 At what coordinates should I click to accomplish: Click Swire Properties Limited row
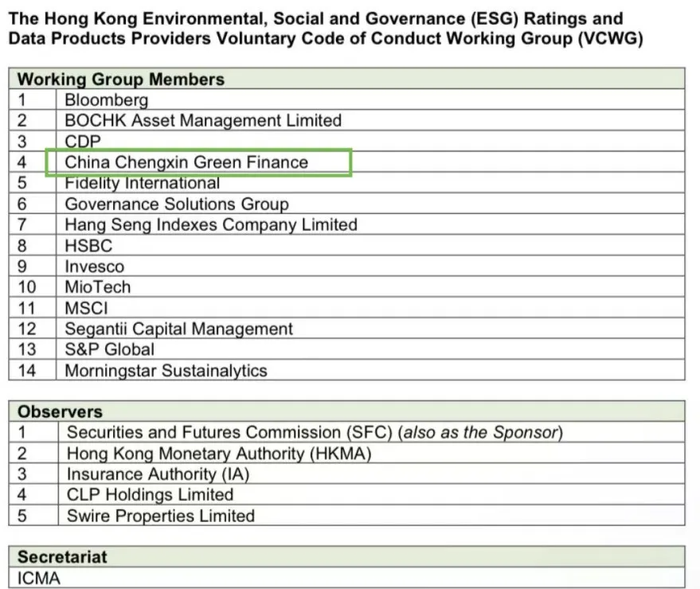160,516
